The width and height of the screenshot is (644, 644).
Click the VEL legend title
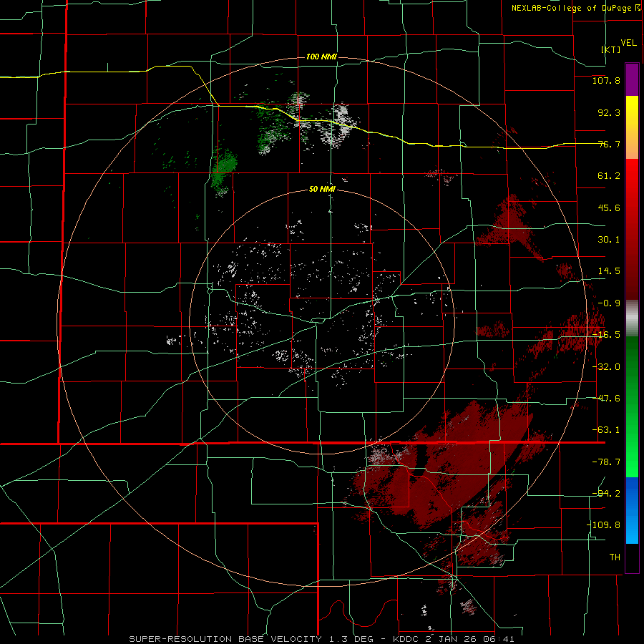628,43
